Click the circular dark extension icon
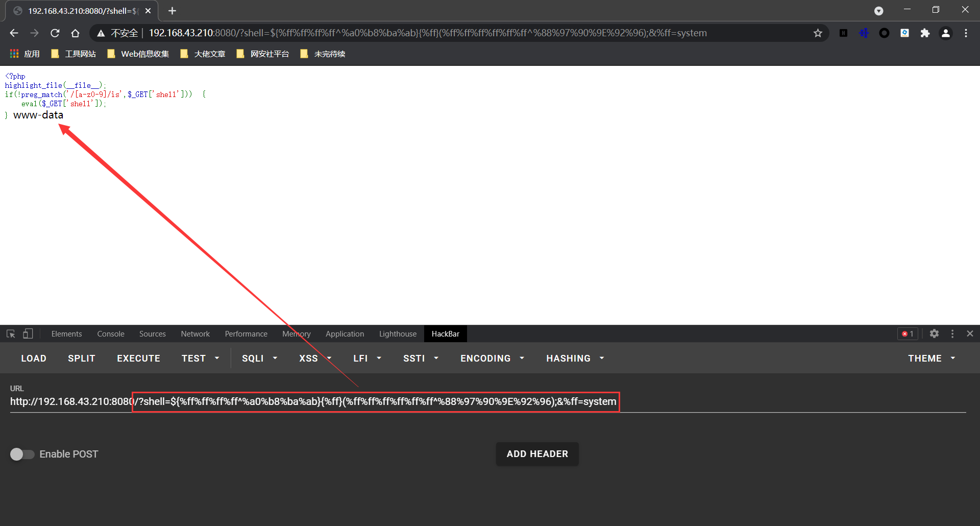This screenshot has width=980, height=526. [884, 33]
